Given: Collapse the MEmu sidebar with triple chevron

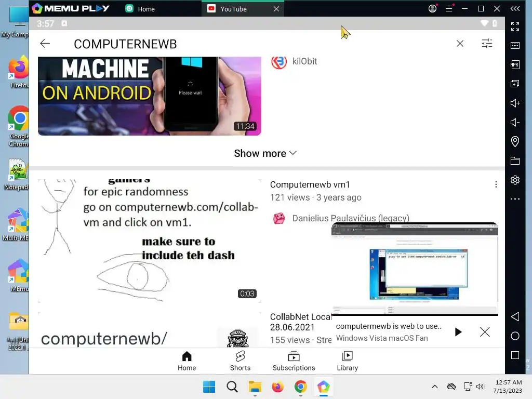Looking at the screenshot, I should click(515, 8).
